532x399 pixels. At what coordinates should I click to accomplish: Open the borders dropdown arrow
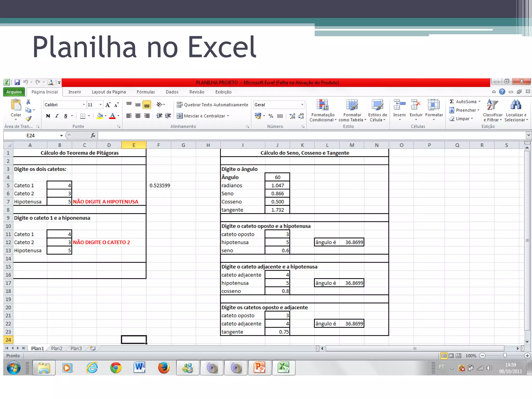(x=89, y=116)
